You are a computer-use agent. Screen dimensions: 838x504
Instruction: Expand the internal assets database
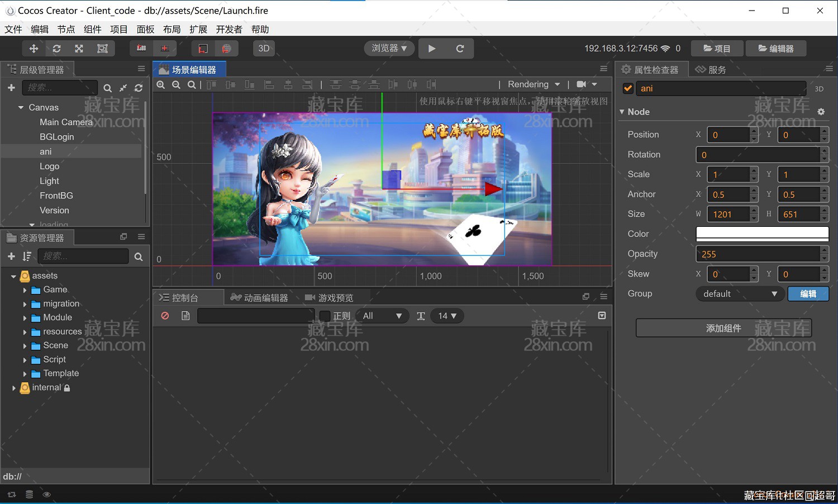(x=13, y=388)
